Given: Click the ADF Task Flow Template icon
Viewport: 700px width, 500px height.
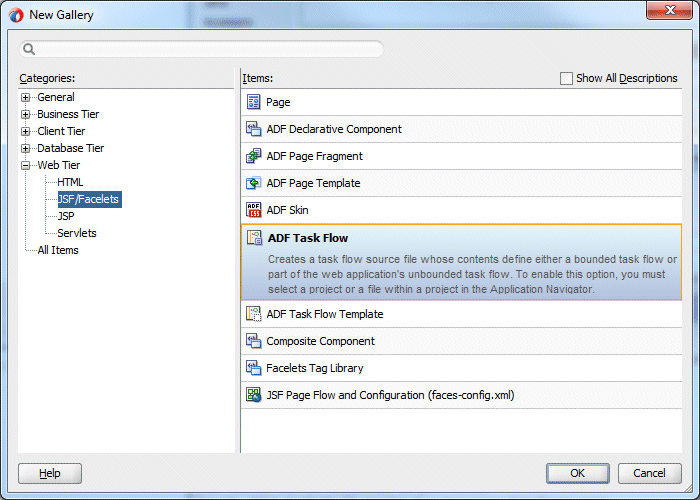Looking at the screenshot, I should [254, 314].
